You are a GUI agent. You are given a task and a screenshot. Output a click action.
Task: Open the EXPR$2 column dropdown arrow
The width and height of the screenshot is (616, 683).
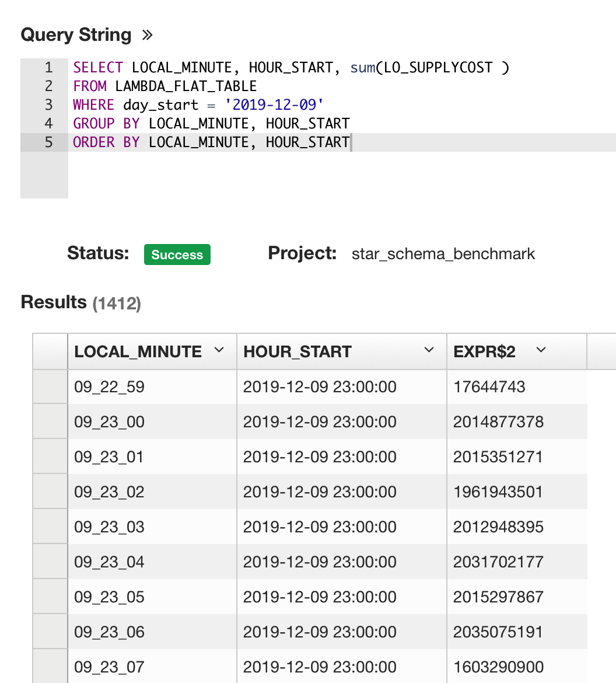click(541, 350)
